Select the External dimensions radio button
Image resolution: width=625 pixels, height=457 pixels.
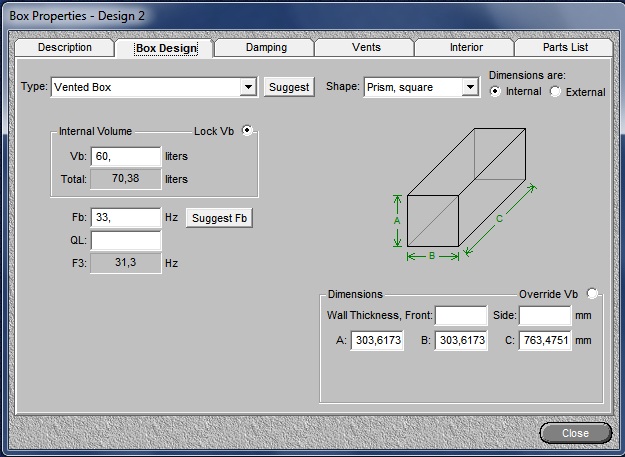click(x=555, y=92)
